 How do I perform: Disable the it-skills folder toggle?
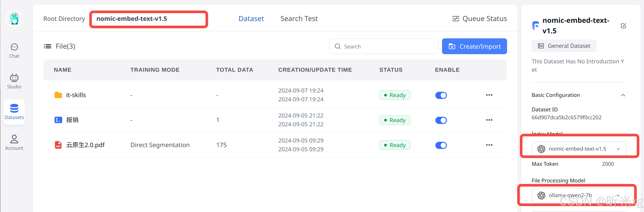point(441,95)
